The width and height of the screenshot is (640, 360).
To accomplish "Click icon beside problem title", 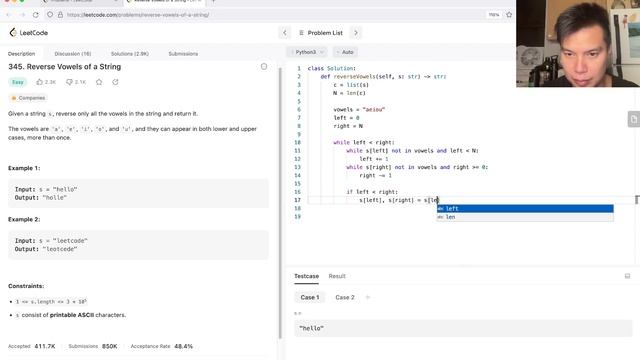I will [x=264, y=67].
